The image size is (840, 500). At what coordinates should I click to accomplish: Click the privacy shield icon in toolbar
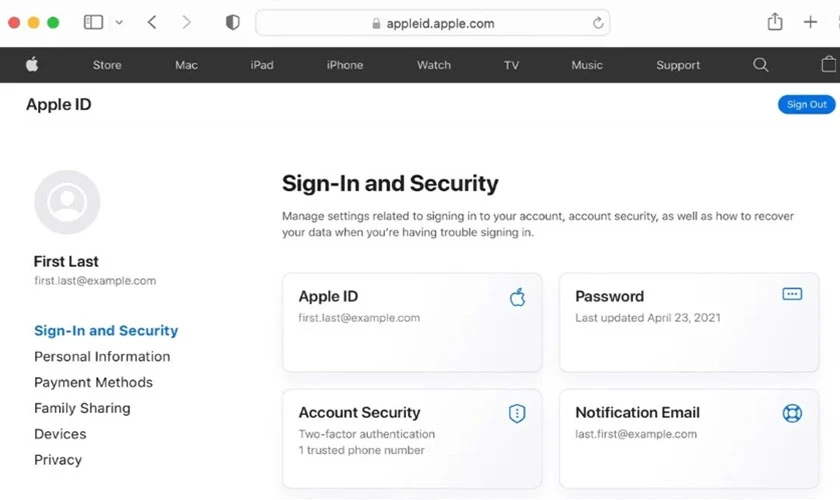pyautogui.click(x=232, y=23)
